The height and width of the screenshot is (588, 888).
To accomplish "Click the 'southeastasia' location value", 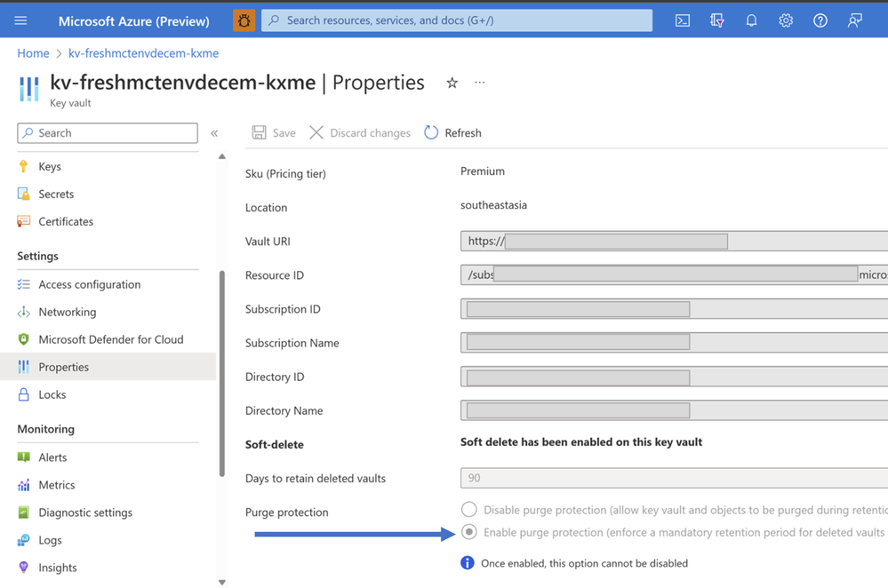I will click(x=494, y=205).
